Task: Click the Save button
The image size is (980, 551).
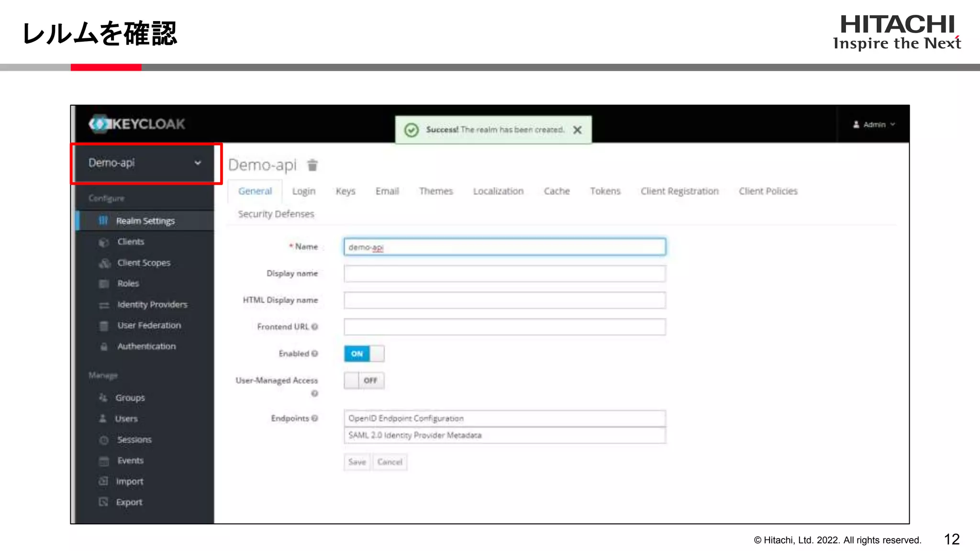Action: pyautogui.click(x=357, y=462)
